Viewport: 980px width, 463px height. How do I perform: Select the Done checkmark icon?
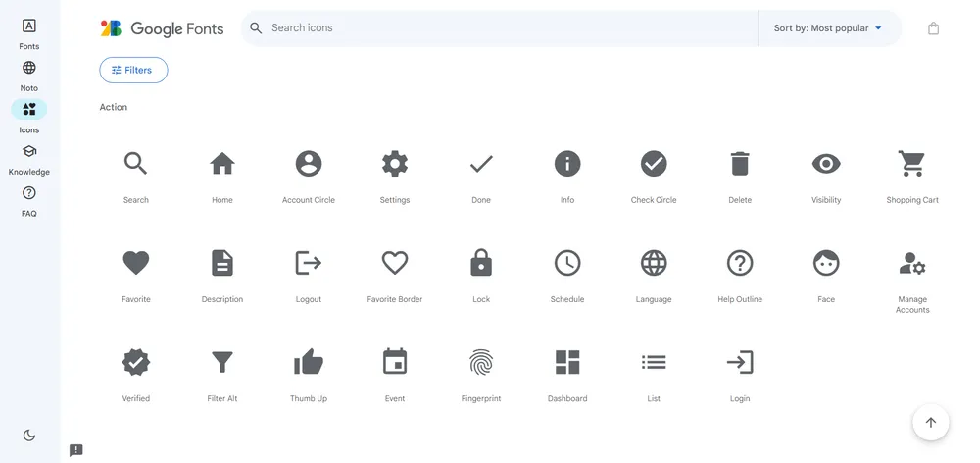pos(481,164)
